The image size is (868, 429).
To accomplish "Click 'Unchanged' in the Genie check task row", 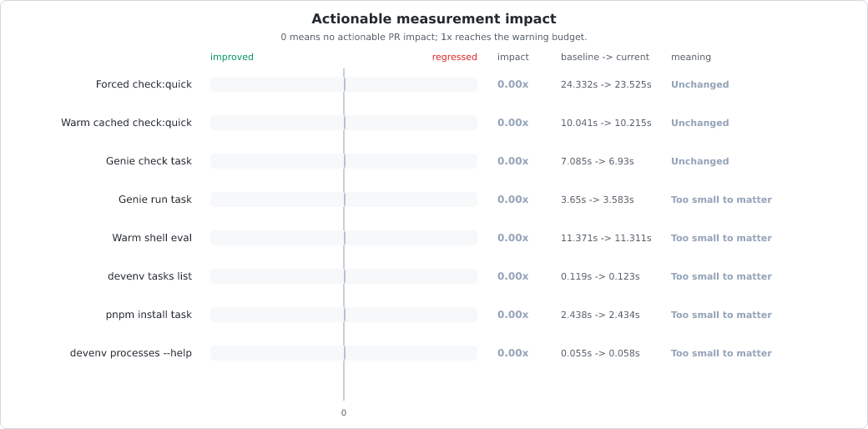I will click(699, 161).
